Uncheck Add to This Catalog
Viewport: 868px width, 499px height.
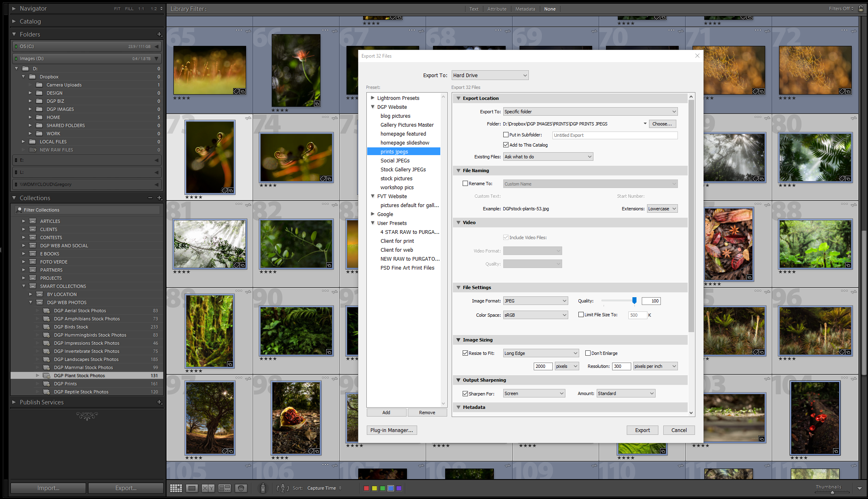[x=506, y=145]
